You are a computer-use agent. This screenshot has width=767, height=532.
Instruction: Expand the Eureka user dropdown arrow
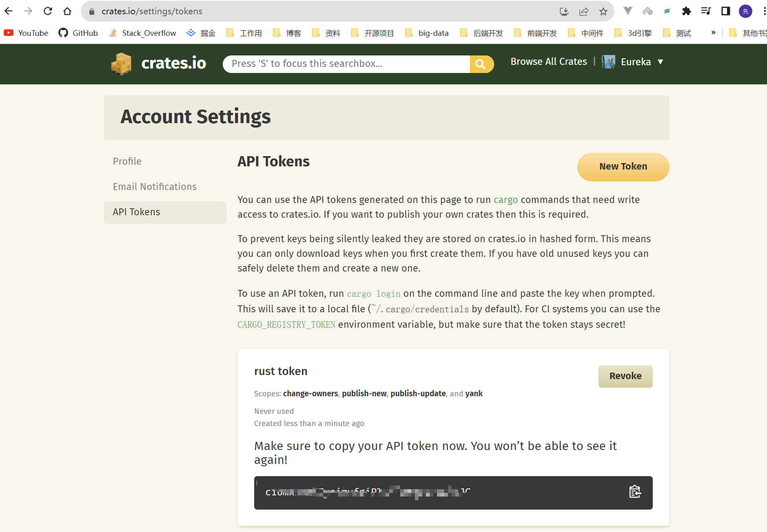660,62
